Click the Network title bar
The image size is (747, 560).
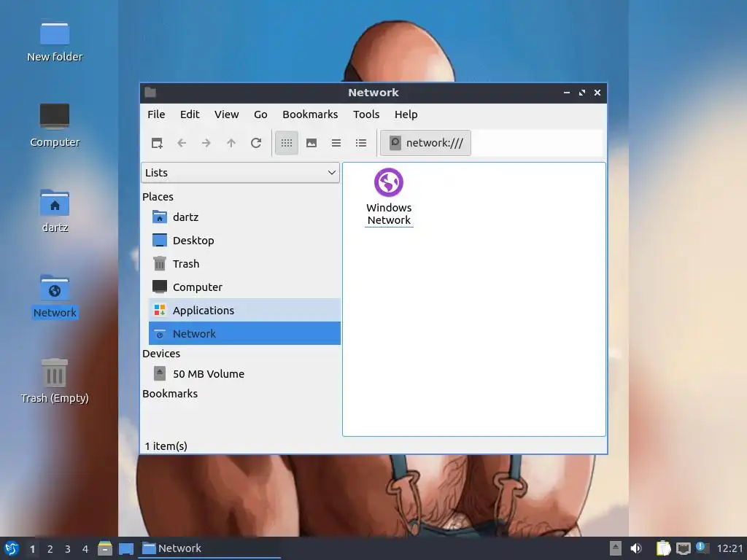pyautogui.click(x=373, y=93)
